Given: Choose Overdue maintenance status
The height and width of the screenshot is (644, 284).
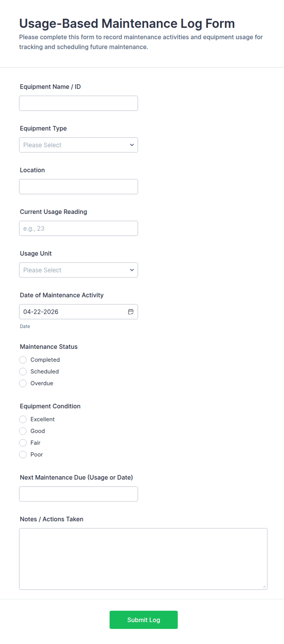Looking at the screenshot, I should 23,383.
